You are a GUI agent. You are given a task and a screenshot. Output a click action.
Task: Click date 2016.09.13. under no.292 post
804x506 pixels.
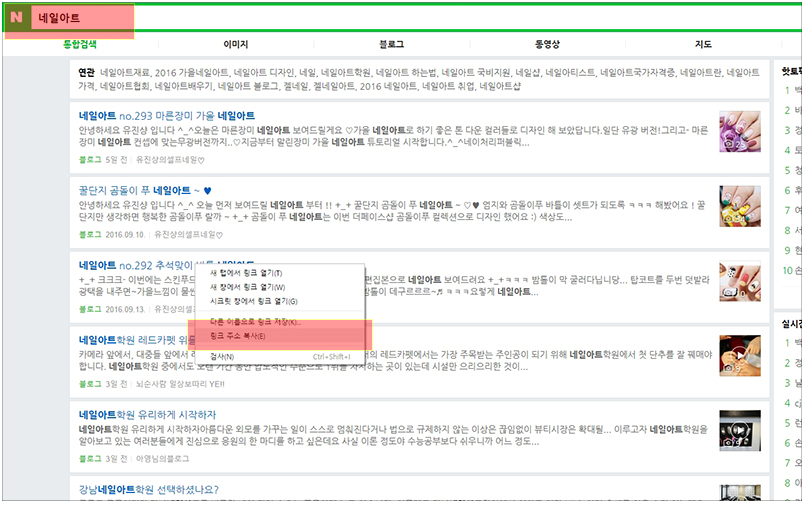(126, 310)
